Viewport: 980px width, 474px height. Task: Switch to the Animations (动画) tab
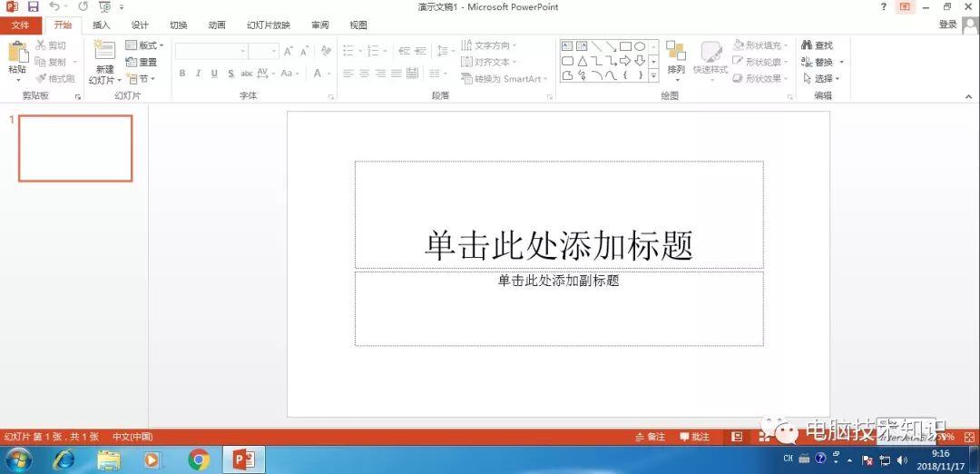(217, 25)
